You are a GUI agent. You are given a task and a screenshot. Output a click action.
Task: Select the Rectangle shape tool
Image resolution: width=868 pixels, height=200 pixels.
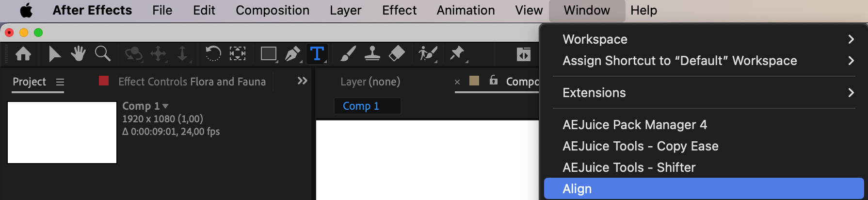268,53
